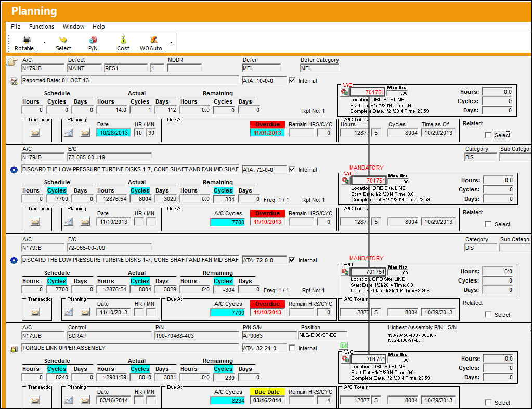Open the Window menu
The height and width of the screenshot is (409, 532).
(x=73, y=27)
